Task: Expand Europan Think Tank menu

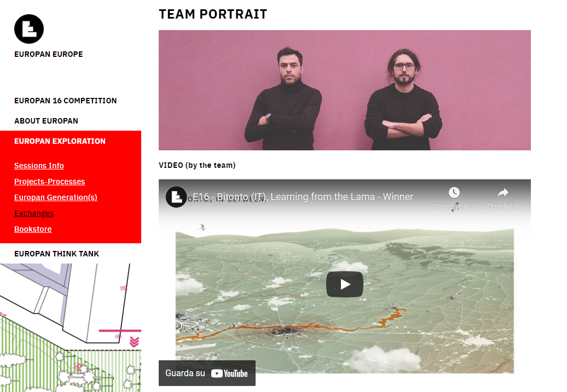Action: [57, 254]
